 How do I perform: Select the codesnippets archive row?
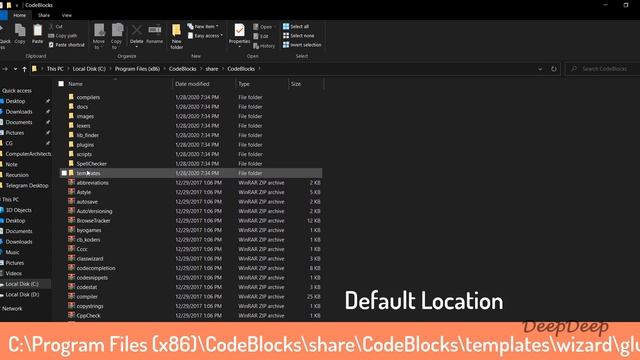coord(191,278)
